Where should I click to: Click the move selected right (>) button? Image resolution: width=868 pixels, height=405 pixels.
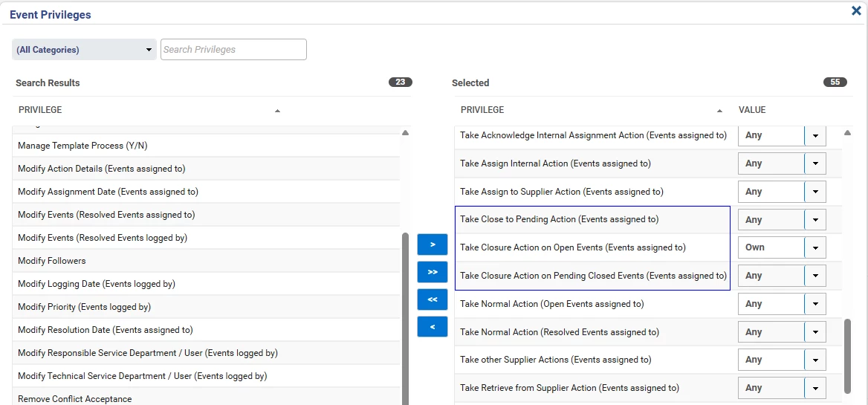point(433,244)
